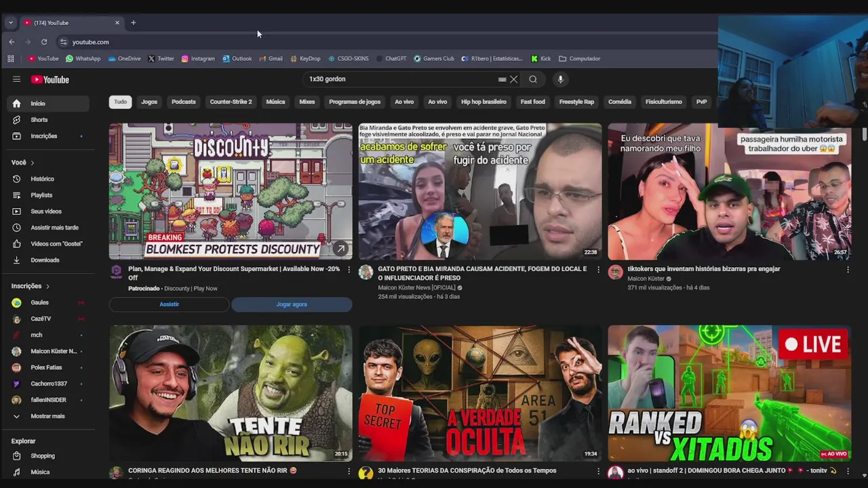Go to Início in sidebar
This screenshot has height=488, width=868.
(x=47, y=104)
